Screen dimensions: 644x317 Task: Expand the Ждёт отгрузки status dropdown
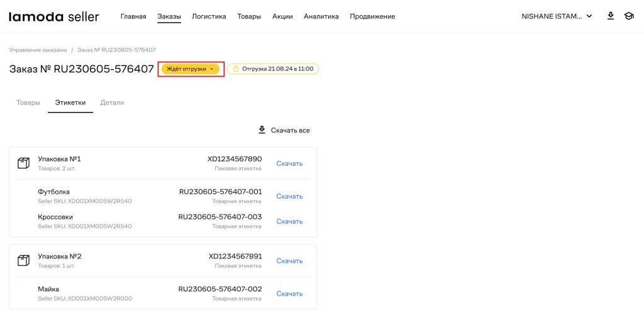tap(190, 69)
